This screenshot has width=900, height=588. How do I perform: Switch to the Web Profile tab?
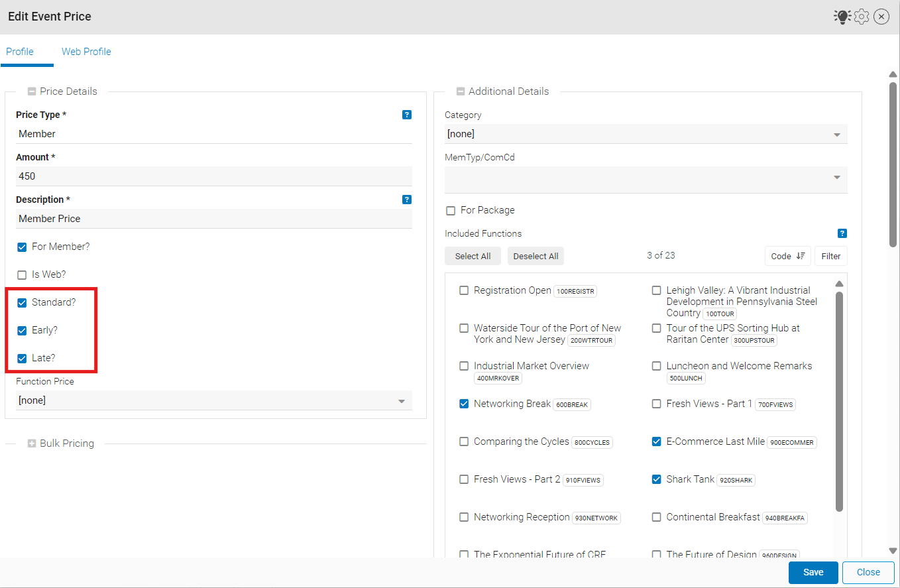click(86, 52)
